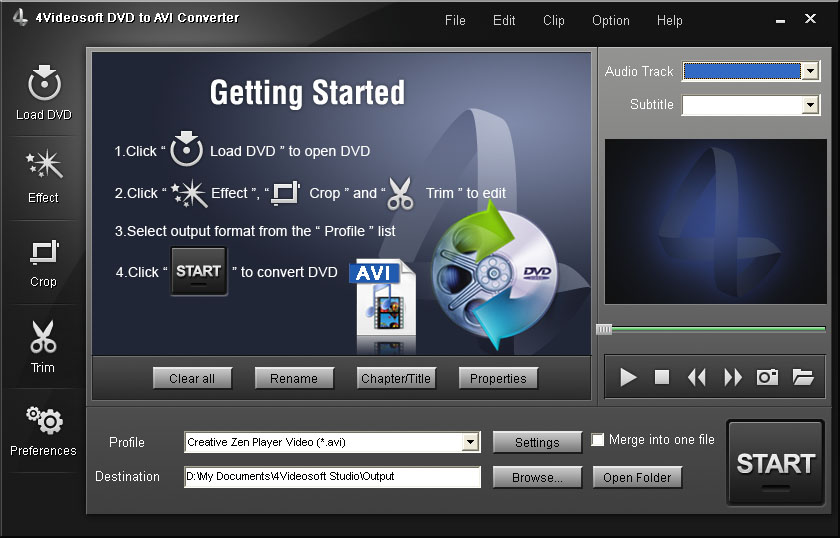Image resolution: width=840 pixels, height=538 pixels.
Task: Fast forward the preview video
Action: 733,377
